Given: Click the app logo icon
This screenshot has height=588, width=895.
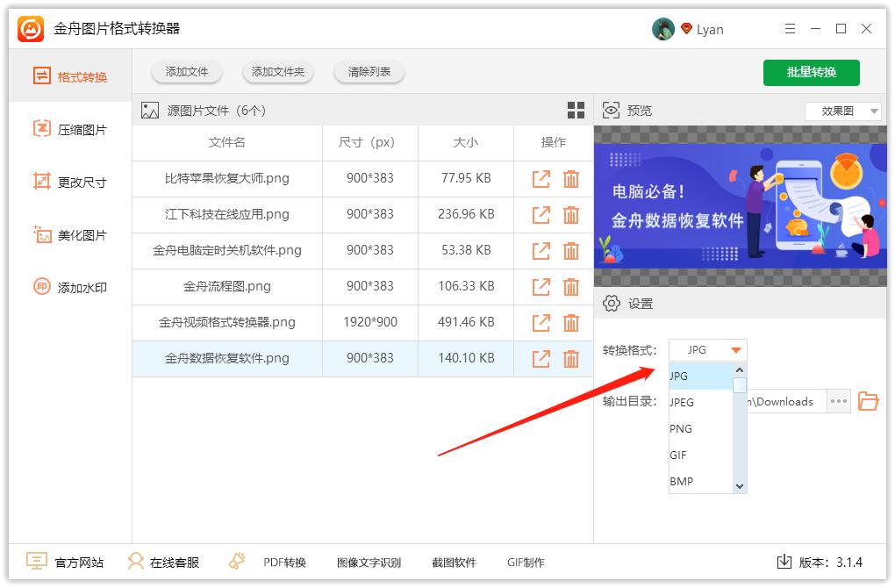Looking at the screenshot, I should coord(30,29).
